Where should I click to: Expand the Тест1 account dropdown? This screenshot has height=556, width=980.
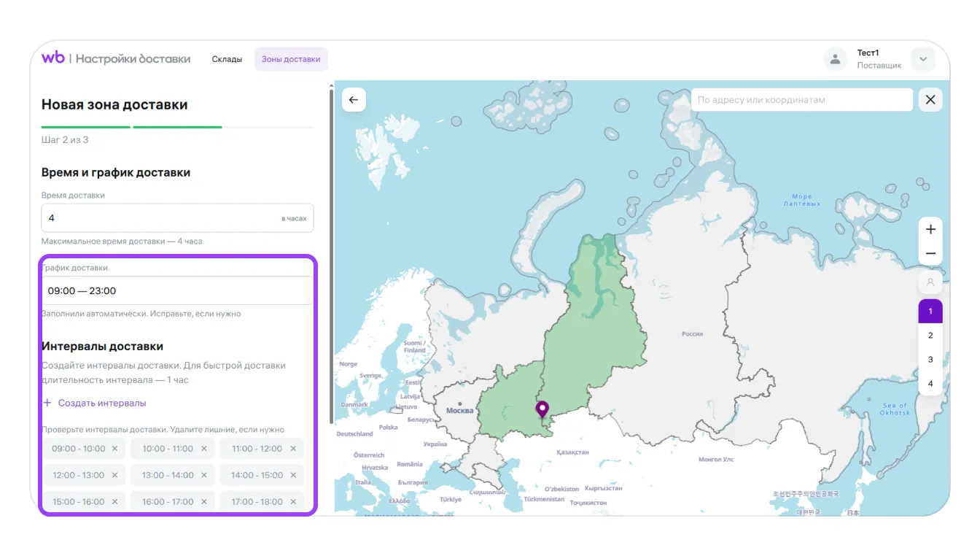point(923,59)
